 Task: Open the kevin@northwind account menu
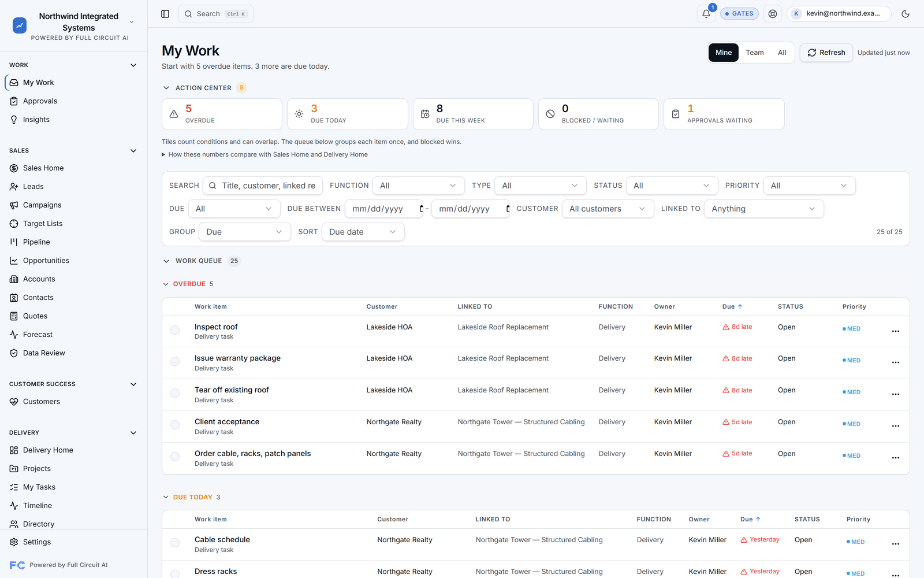click(839, 14)
